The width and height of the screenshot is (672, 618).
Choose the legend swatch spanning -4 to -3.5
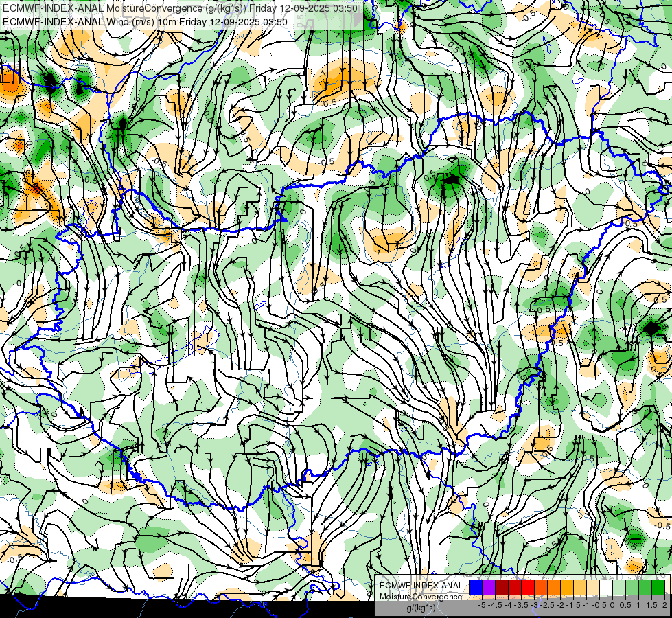(515, 587)
